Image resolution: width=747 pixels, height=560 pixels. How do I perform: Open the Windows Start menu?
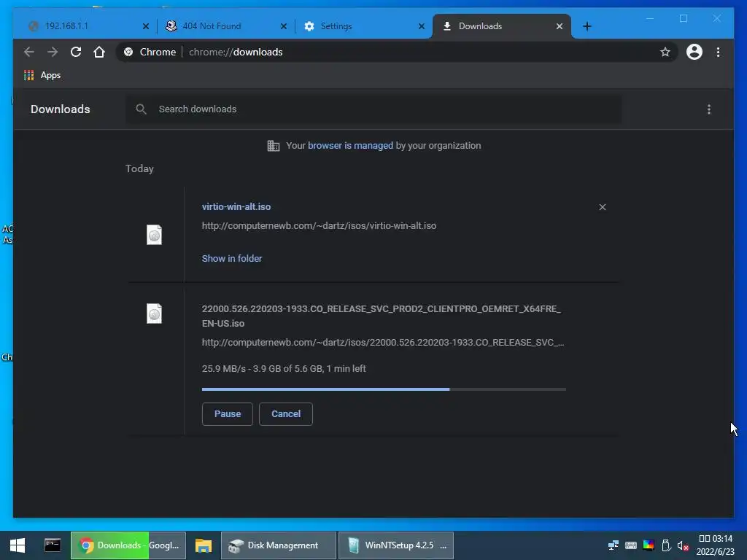[18, 545]
